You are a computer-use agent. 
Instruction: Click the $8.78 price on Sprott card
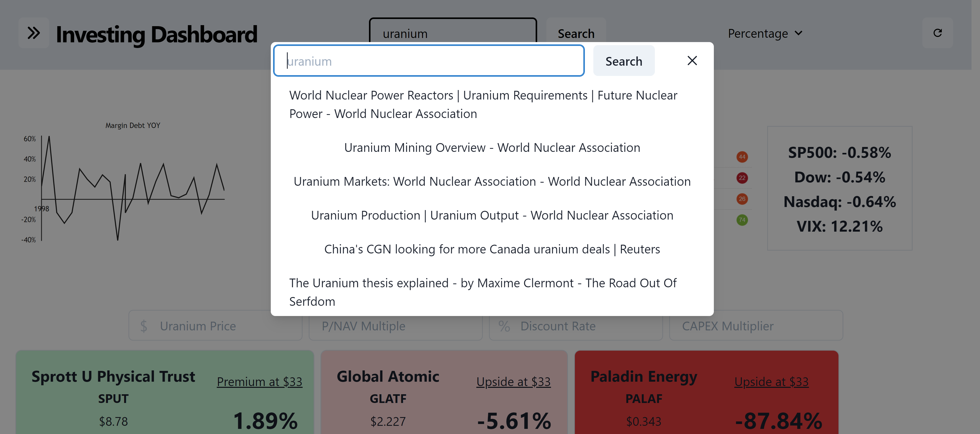[113, 421]
